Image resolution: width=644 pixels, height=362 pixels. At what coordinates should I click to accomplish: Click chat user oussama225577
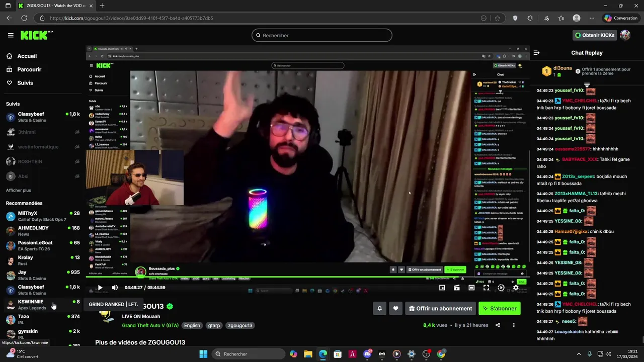coord(572,149)
